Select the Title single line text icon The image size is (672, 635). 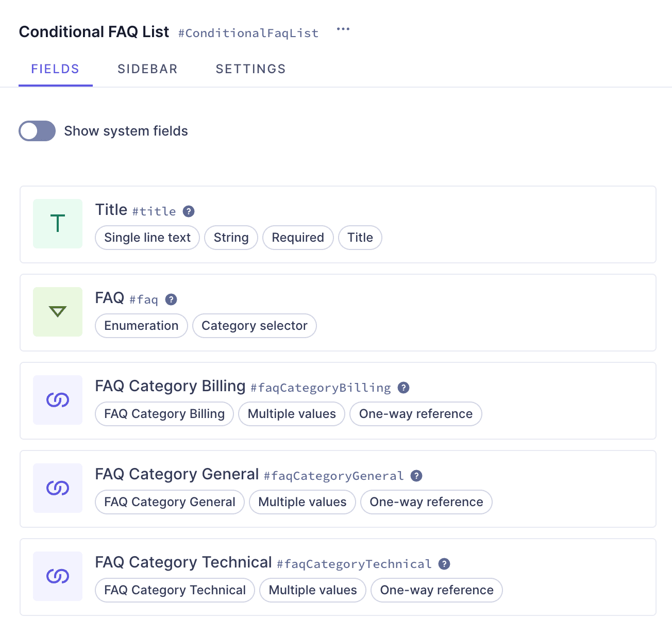(57, 224)
